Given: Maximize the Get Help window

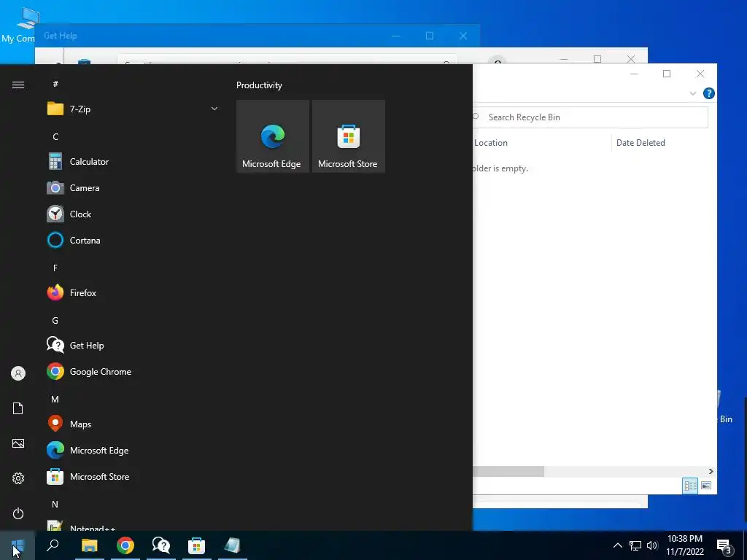Looking at the screenshot, I should tap(430, 36).
